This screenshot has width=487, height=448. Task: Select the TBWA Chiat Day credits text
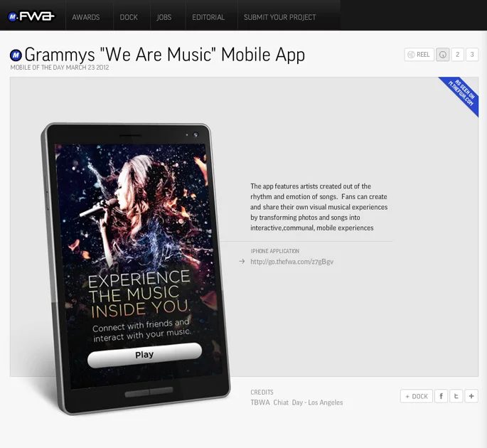[296, 402]
